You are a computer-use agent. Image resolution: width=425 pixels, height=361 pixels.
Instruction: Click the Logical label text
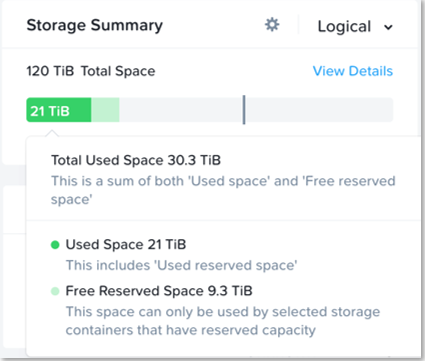pyautogui.click(x=344, y=27)
